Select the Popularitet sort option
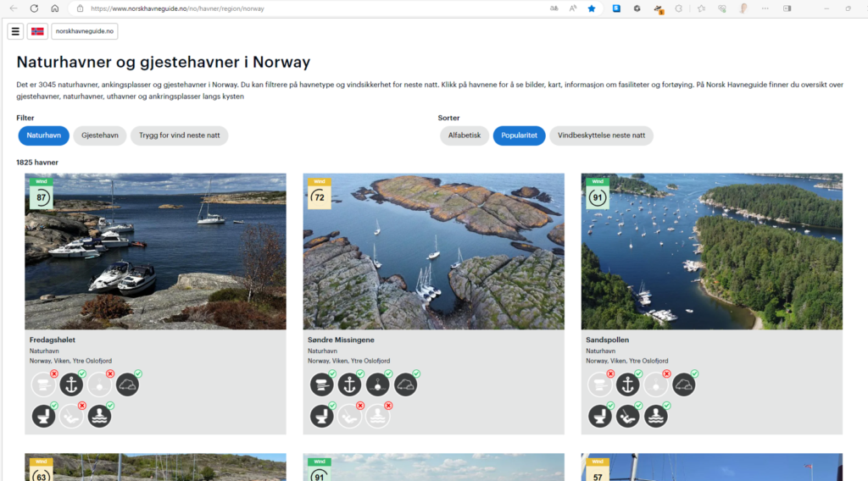868x481 pixels. pyautogui.click(x=519, y=135)
